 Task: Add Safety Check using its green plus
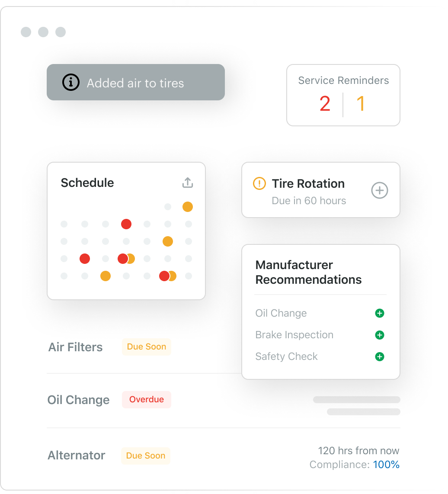click(380, 356)
